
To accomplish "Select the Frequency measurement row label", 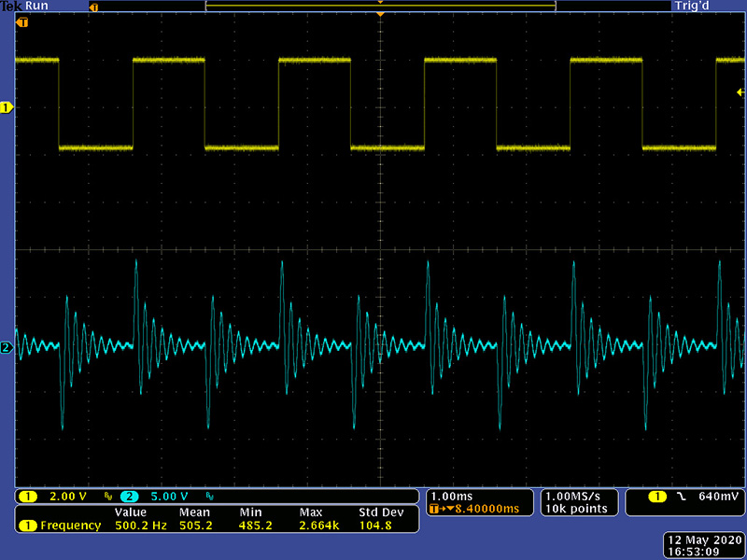I will click(70, 525).
